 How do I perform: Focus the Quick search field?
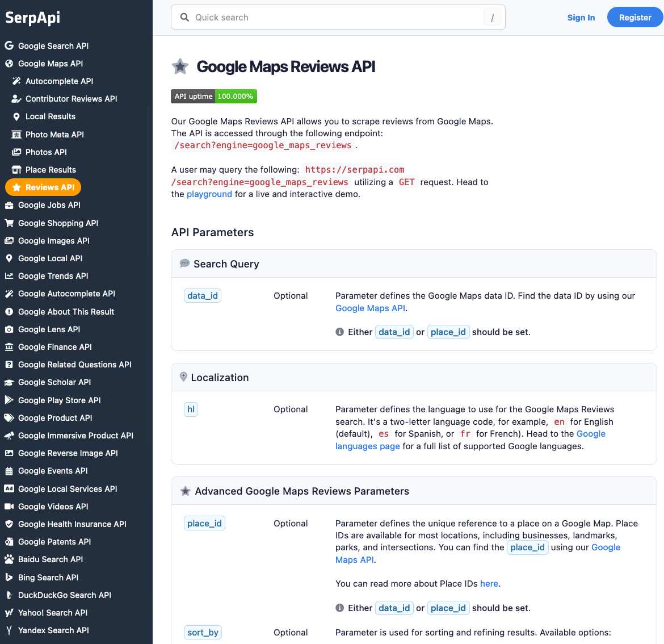[x=338, y=18]
